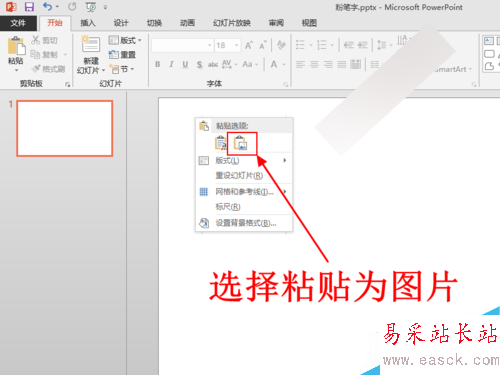
Task: Select slide 1 thumbnail
Action: tap(65, 128)
